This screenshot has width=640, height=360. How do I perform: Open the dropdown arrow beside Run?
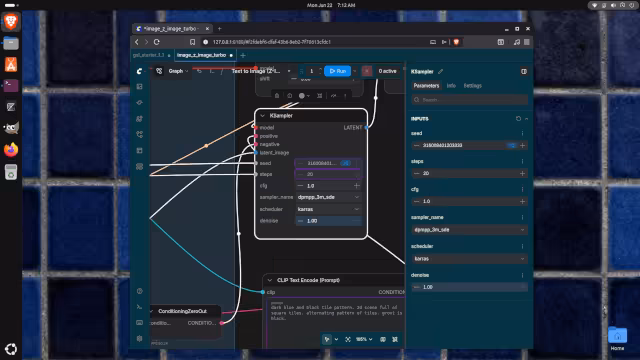coord(354,71)
